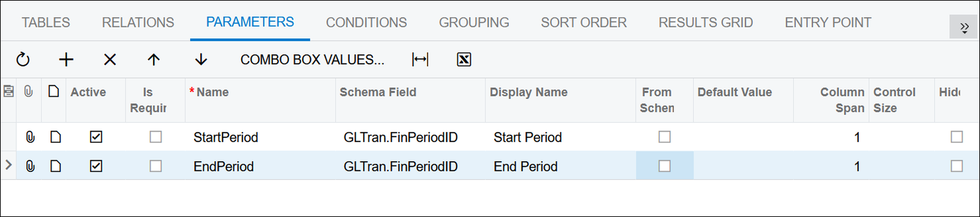Image resolution: width=980 pixels, height=217 pixels.
Task: Open the RESULTS GRID tab
Action: point(706,23)
